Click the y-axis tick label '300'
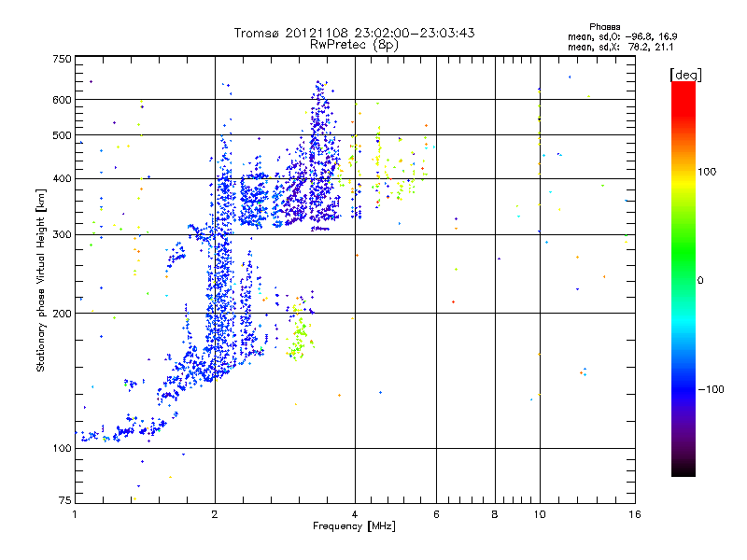 pos(62,235)
